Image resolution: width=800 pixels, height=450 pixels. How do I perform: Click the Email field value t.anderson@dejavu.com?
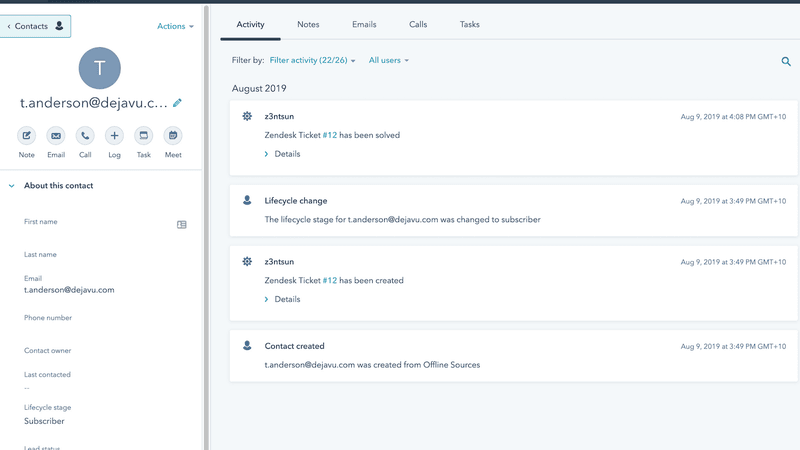point(69,290)
